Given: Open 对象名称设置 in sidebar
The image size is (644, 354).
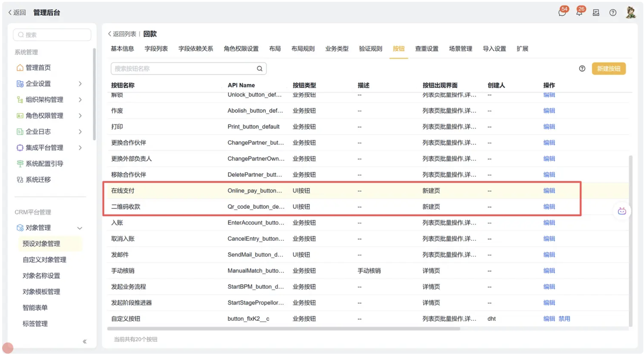Looking at the screenshot, I should point(41,276).
